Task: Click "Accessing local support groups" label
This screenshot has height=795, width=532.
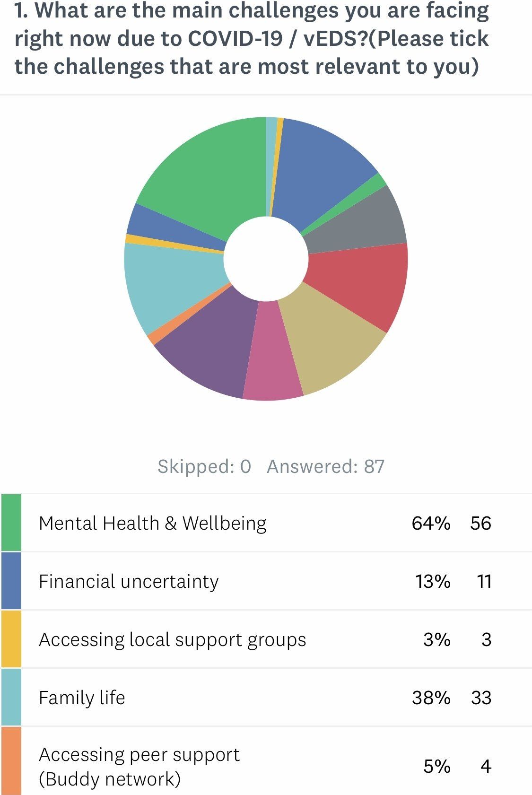Action: click(173, 639)
